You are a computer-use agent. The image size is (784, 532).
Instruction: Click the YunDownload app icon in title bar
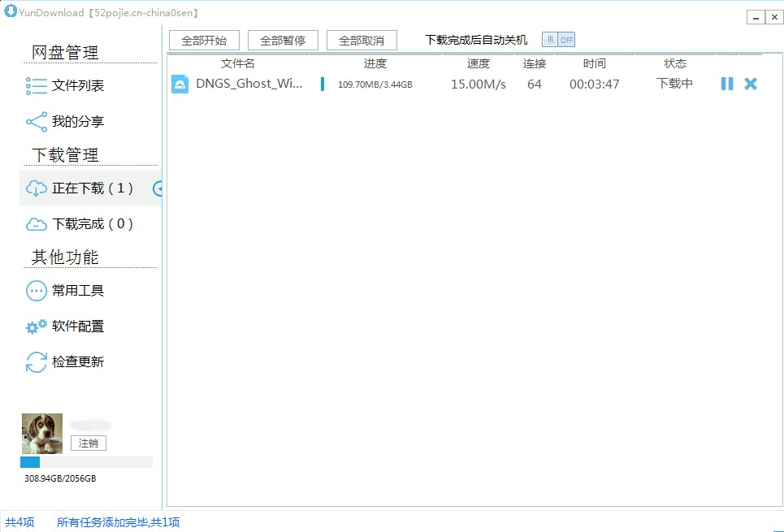pyautogui.click(x=10, y=11)
